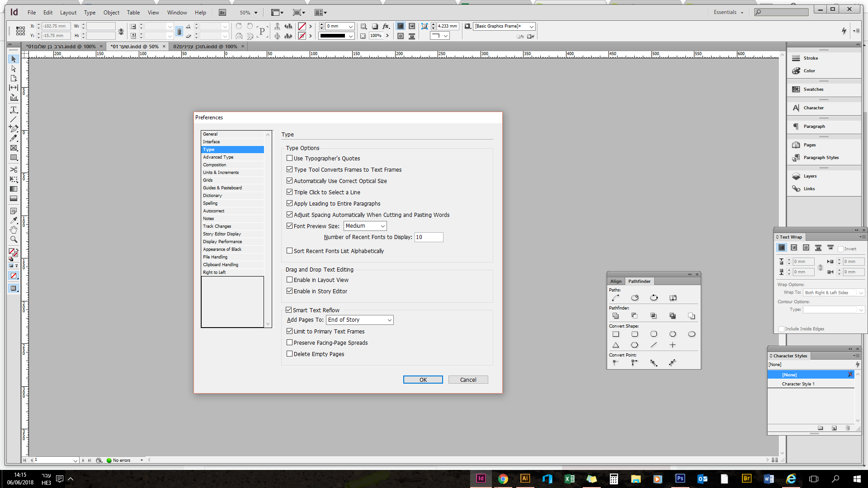
Task: Toggle Triple Click to Select a Line
Action: click(x=289, y=192)
